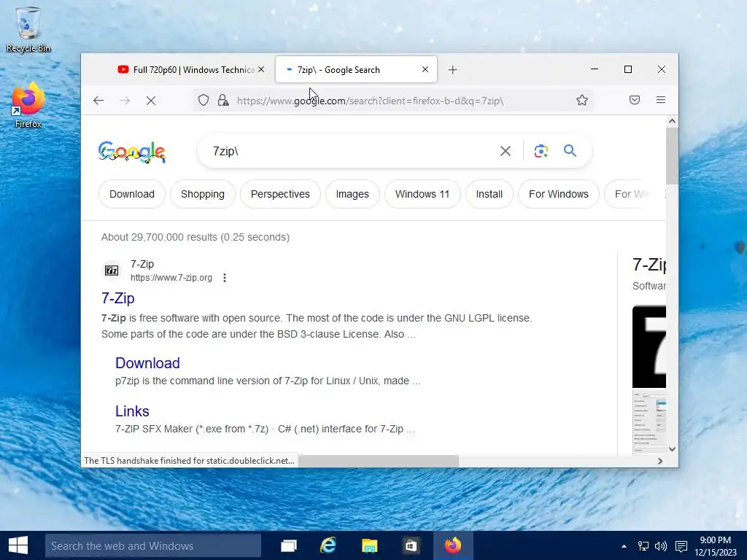Open the Links sitelink
This screenshot has width=747, height=560.
tap(132, 411)
